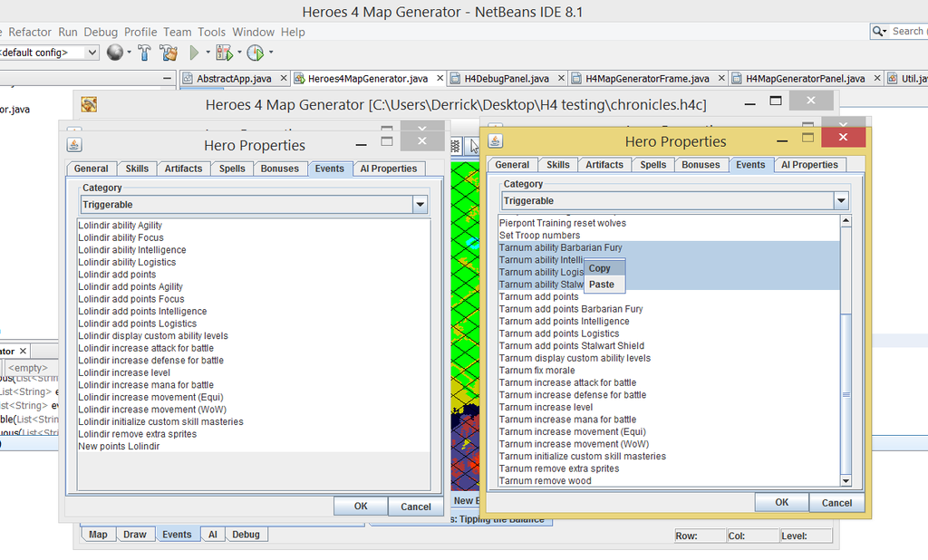Image resolution: width=928 pixels, height=560 pixels.
Task: Select 'New points Lolindir' event
Action: point(254,447)
